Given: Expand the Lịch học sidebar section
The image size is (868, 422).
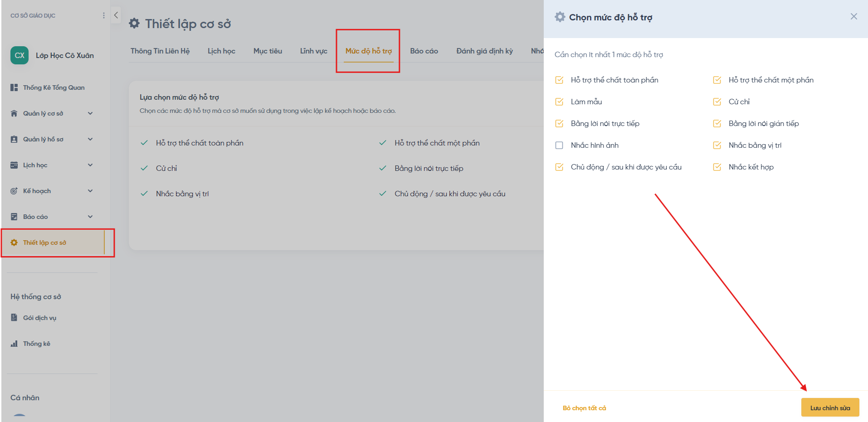Looking at the screenshot, I should click(90, 165).
